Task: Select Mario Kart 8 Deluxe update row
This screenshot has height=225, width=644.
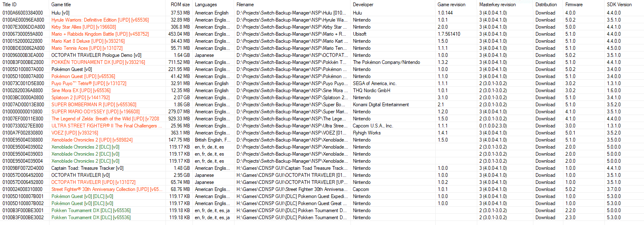Action: pyautogui.click(x=322, y=41)
